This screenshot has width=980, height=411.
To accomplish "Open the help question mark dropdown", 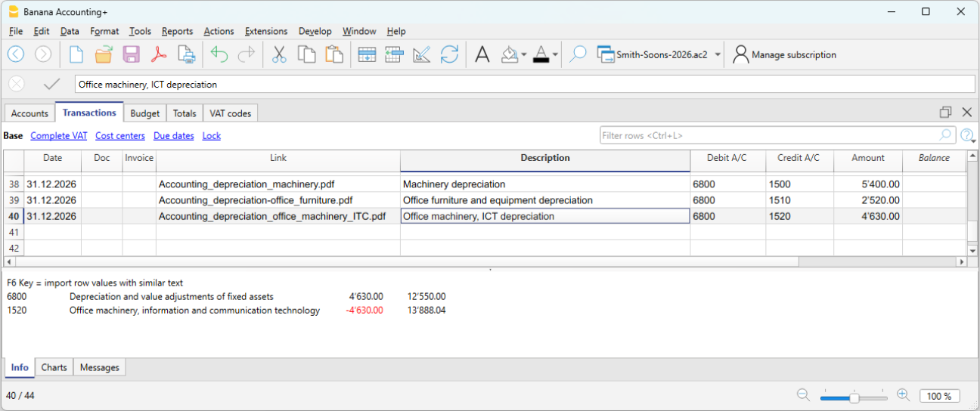I will pyautogui.click(x=967, y=136).
